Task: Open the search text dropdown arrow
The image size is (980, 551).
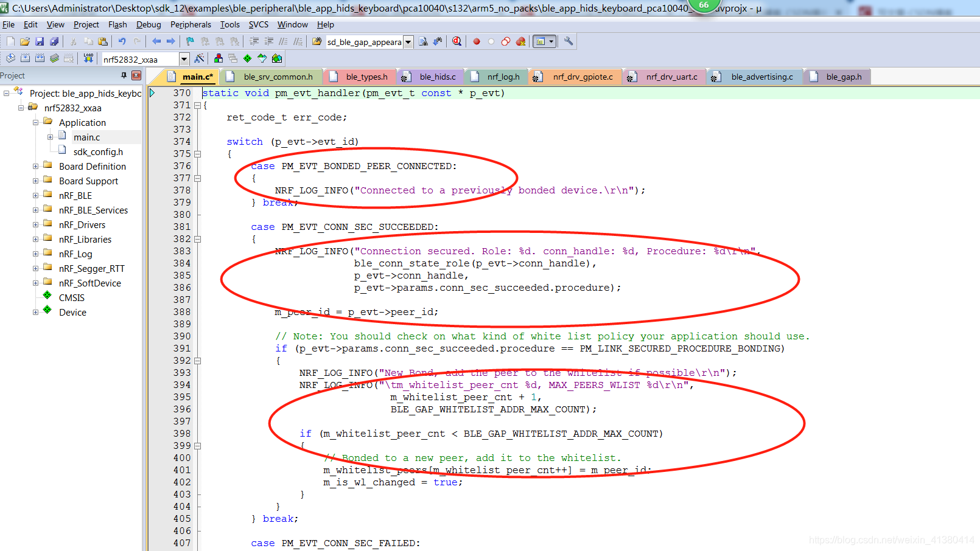Action: [408, 42]
